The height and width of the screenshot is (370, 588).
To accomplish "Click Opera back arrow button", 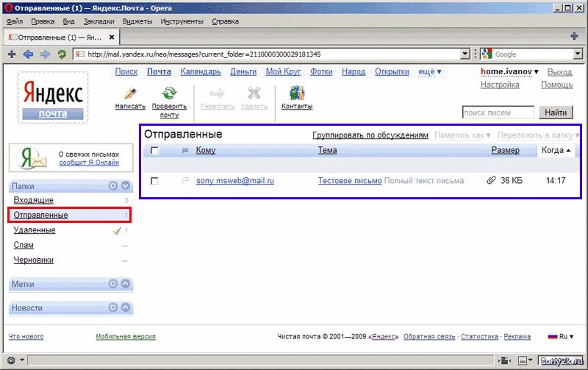I will (x=28, y=54).
